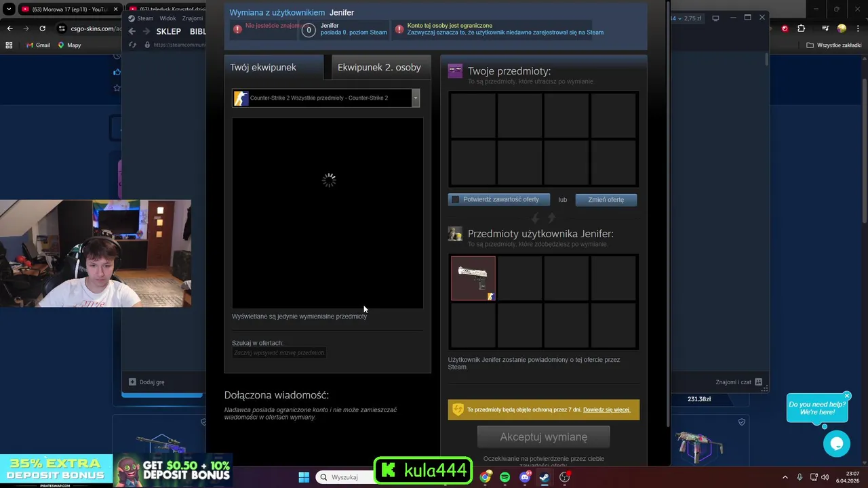Click Dodaj grę in Steam window

coord(146,382)
